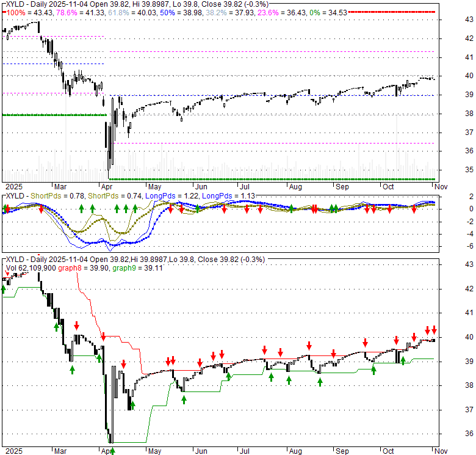Click 'Jul' on the bottom chart's time axis
The width and height of the screenshot is (476, 455).
(x=244, y=451)
